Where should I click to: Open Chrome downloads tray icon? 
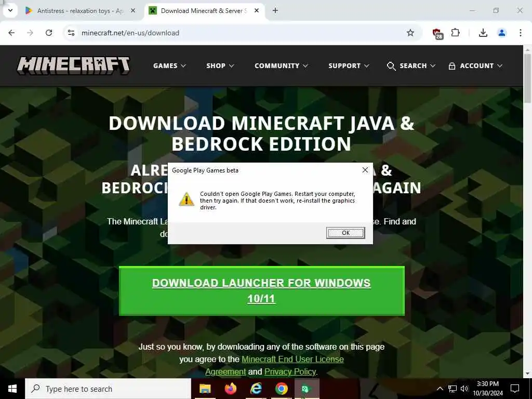click(483, 33)
